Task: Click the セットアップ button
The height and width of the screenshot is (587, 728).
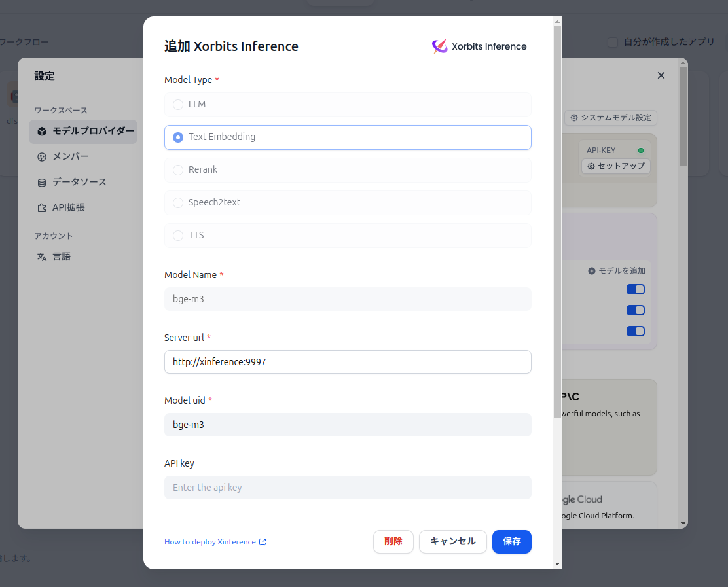Action: coord(615,166)
